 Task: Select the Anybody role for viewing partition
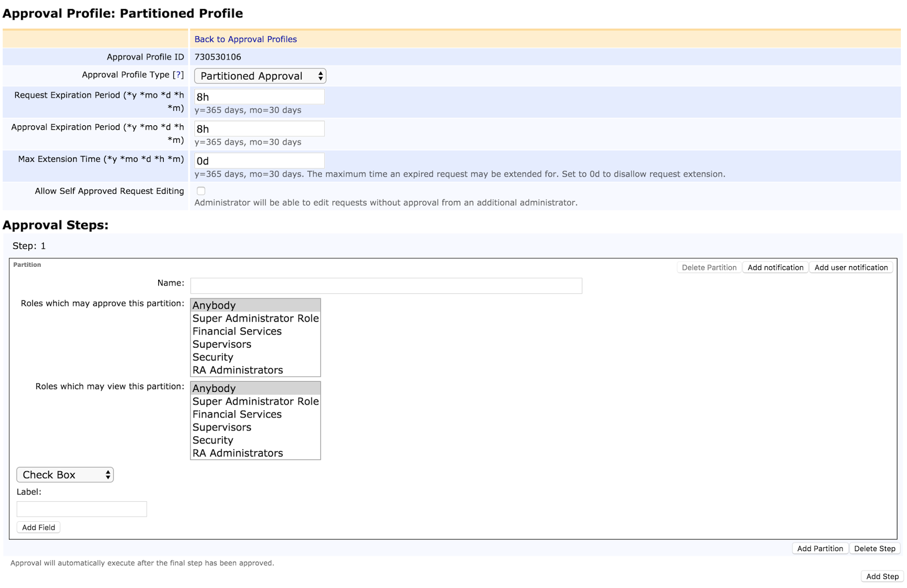tap(214, 389)
